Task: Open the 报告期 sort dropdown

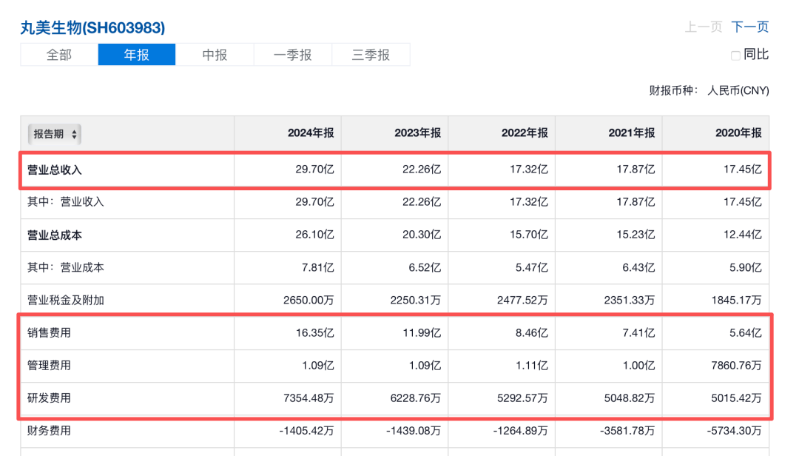Action: (x=56, y=133)
